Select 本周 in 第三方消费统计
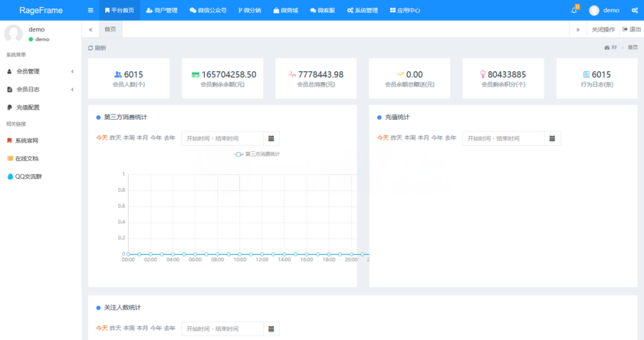Viewport: 644px width, 340px height. (129, 137)
